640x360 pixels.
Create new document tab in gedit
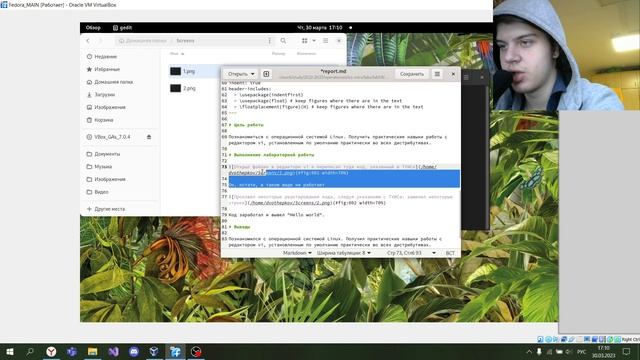tap(266, 74)
